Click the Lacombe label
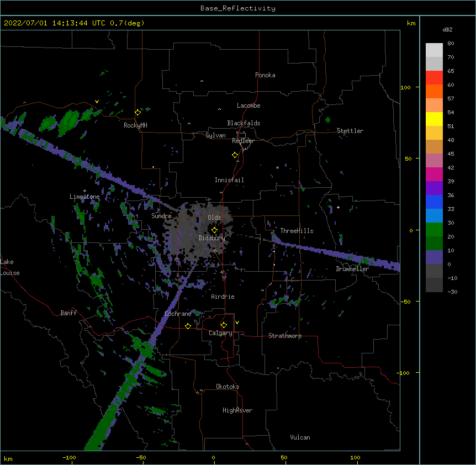 (x=248, y=105)
